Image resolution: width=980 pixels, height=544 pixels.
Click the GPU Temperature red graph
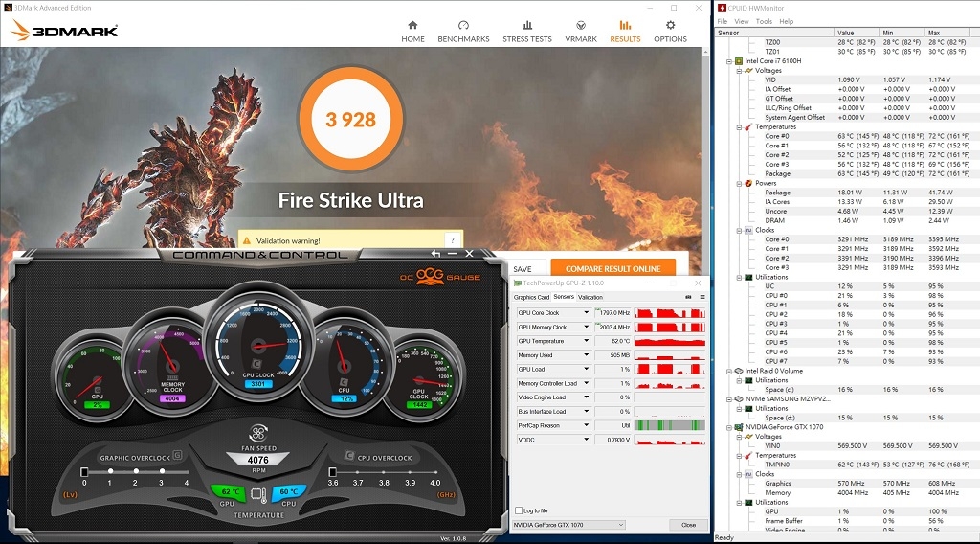[669, 341]
